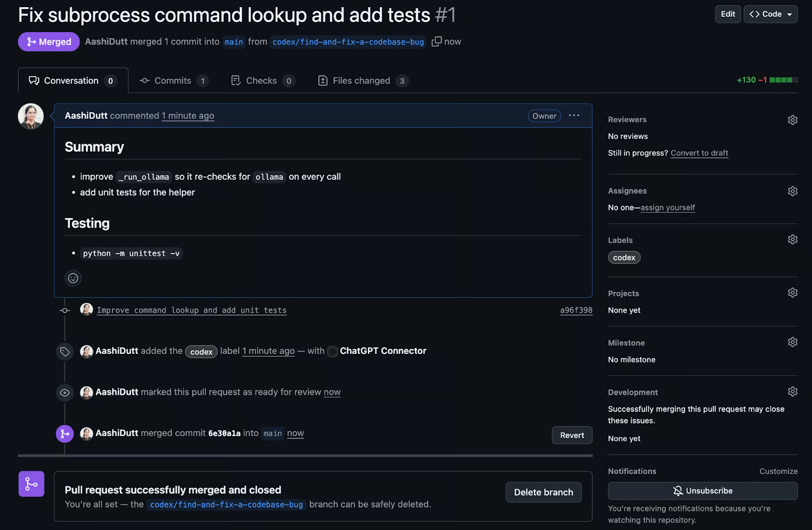Open the Reviewers settings gear
The height and width of the screenshot is (530, 812).
792,120
